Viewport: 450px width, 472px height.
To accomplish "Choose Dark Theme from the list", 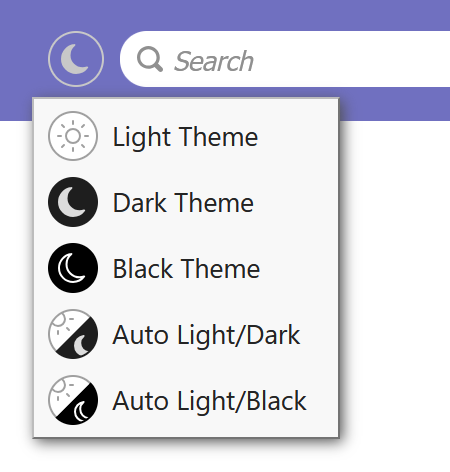I will pos(186,202).
